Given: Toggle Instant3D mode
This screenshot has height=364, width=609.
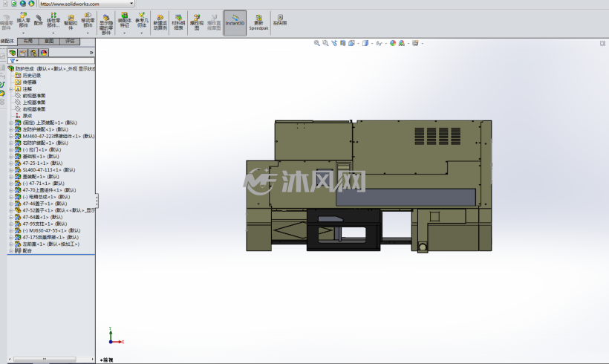Looking at the screenshot, I should coord(235,23).
